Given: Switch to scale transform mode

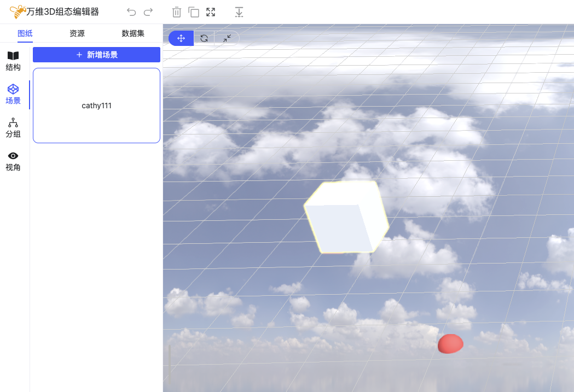Looking at the screenshot, I should click(227, 38).
